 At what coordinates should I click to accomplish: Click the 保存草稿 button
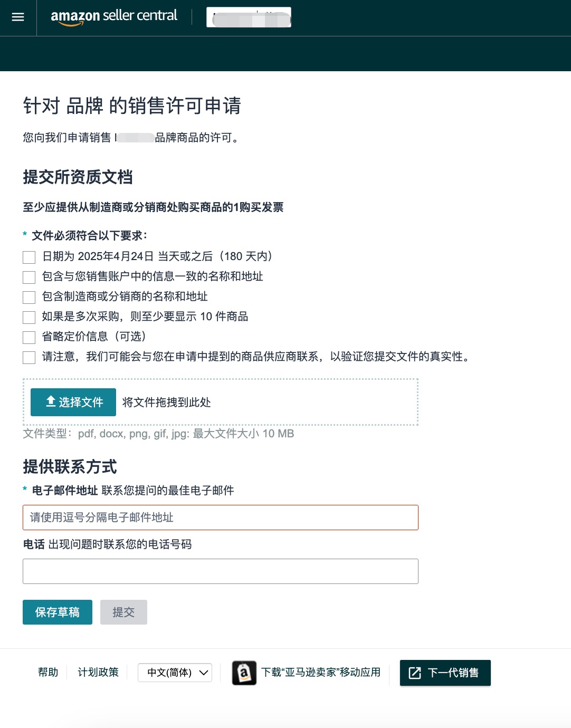tap(58, 612)
